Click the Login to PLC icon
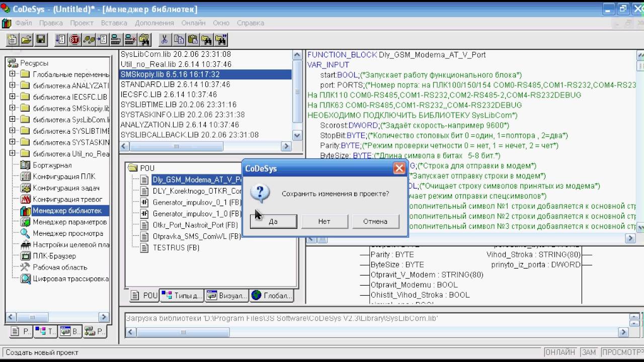The width and height of the screenshot is (644, 362). pos(116,39)
